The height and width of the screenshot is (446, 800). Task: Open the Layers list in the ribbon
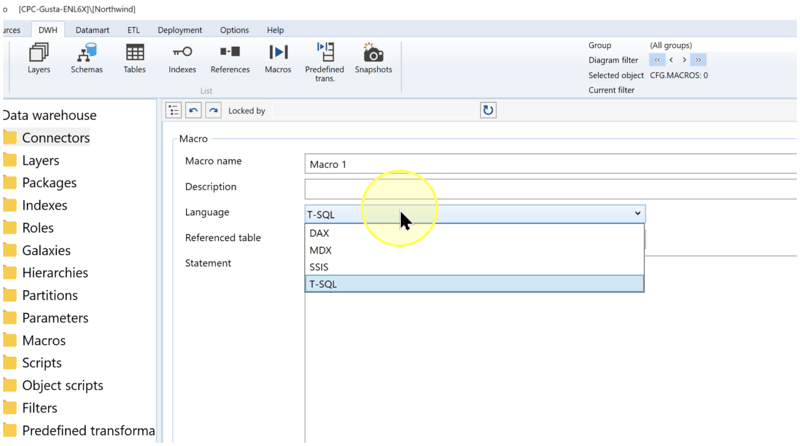[x=39, y=59]
